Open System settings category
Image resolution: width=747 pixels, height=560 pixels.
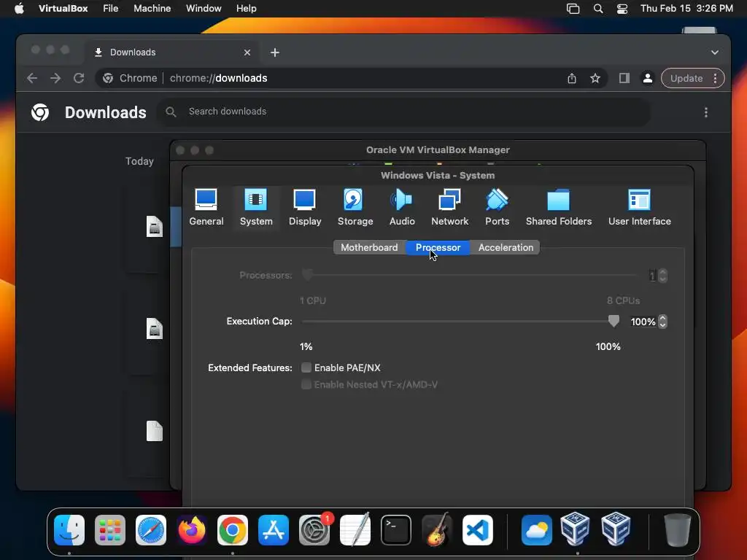[256, 208]
